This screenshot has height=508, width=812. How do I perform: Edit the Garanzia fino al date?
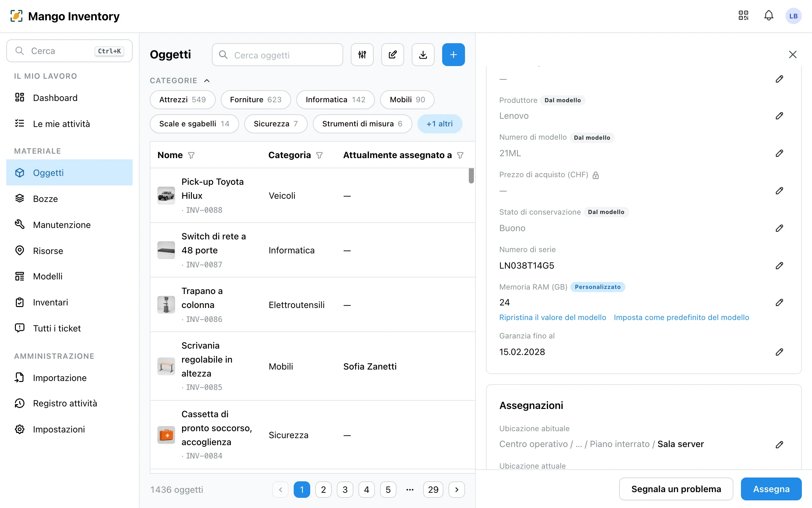tap(779, 352)
